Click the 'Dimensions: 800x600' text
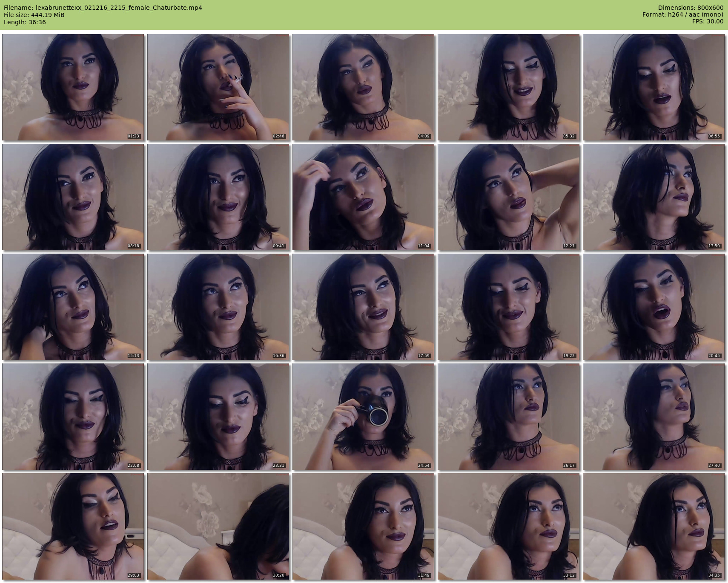Screen dimensions: 728x583 pyautogui.click(x=691, y=8)
